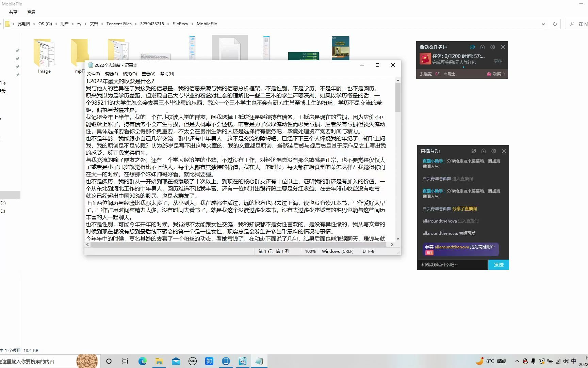The width and height of the screenshot is (588, 368).
Task: Click the red envelope task icon
Action: (x=425, y=59)
